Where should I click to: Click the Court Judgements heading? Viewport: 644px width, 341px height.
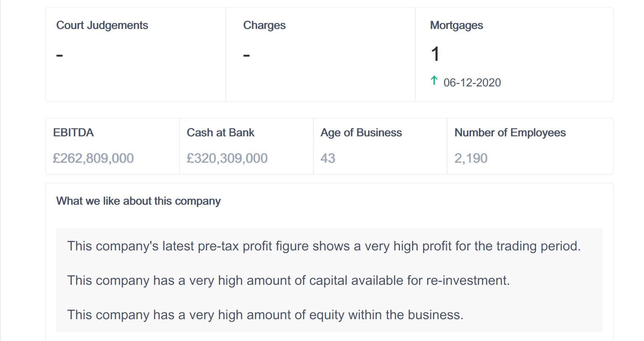102,25
